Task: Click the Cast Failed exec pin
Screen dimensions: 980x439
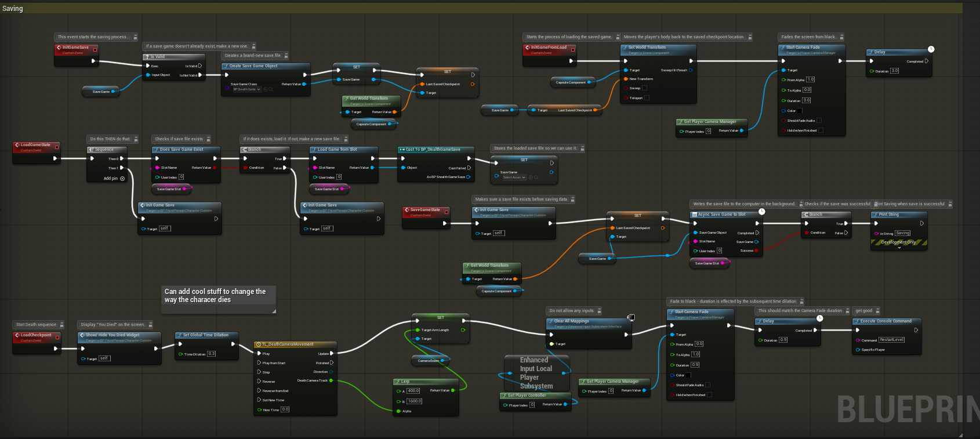Action: 469,168
